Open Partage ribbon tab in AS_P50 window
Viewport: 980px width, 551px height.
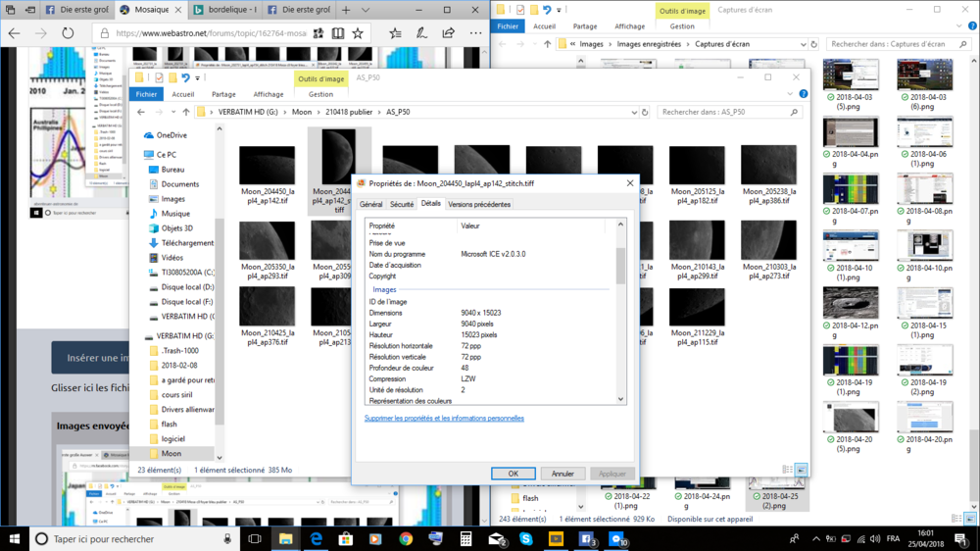223,94
